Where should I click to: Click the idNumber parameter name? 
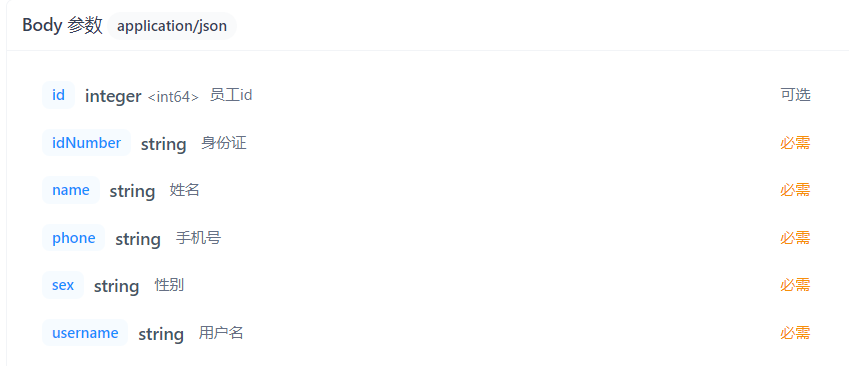click(x=87, y=143)
